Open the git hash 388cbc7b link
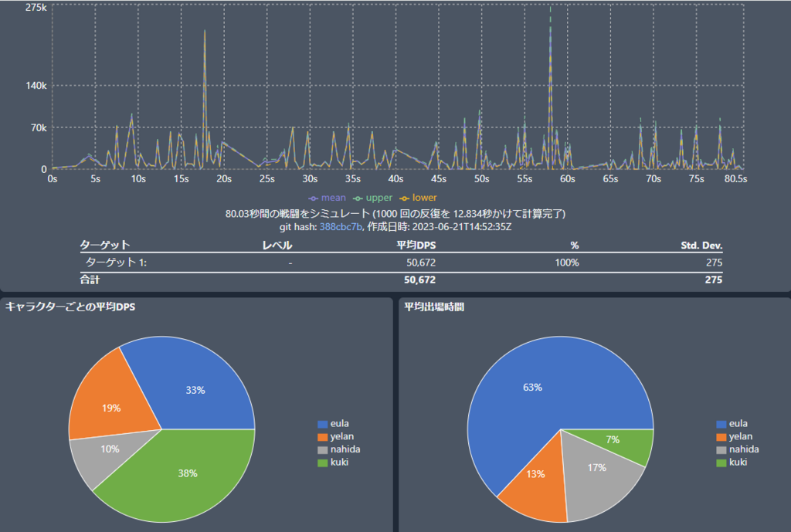Viewport: 791px width, 532px height. click(x=340, y=226)
